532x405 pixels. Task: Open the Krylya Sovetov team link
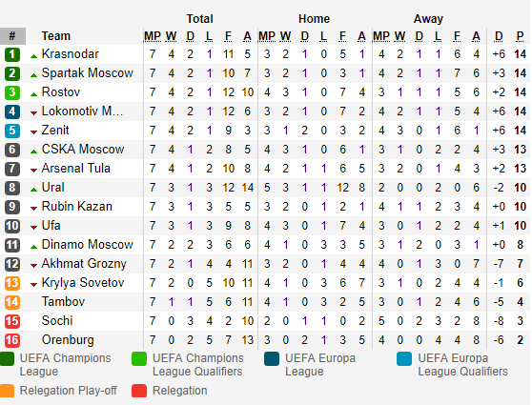point(83,283)
